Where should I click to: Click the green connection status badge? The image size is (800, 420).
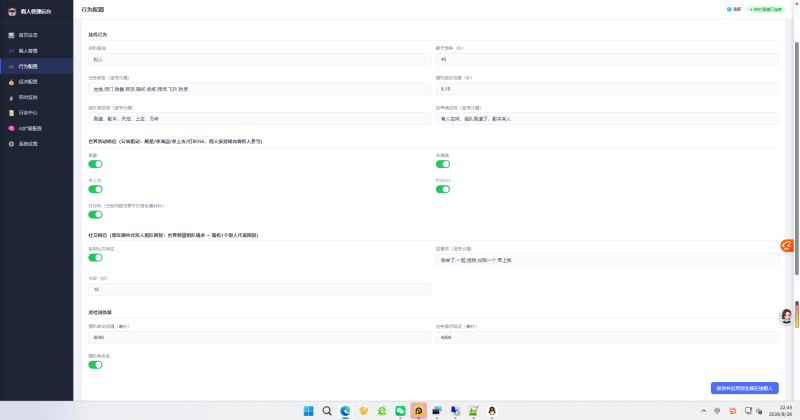[766, 9]
